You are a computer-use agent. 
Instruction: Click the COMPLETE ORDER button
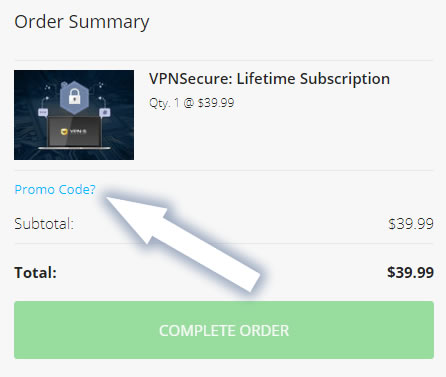pyautogui.click(x=224, y=330)
